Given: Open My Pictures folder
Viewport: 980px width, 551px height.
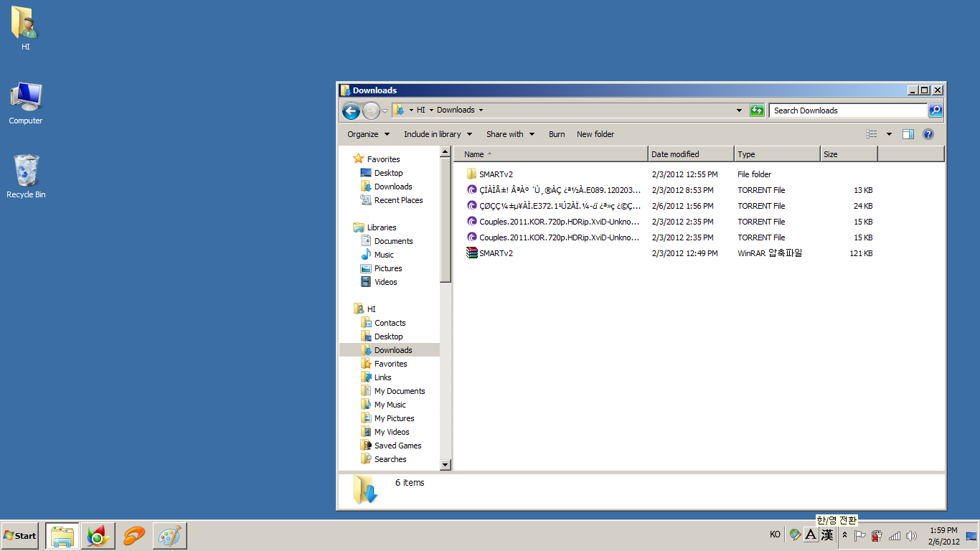Looking at the screenshot, I should [x=394, y=418].
